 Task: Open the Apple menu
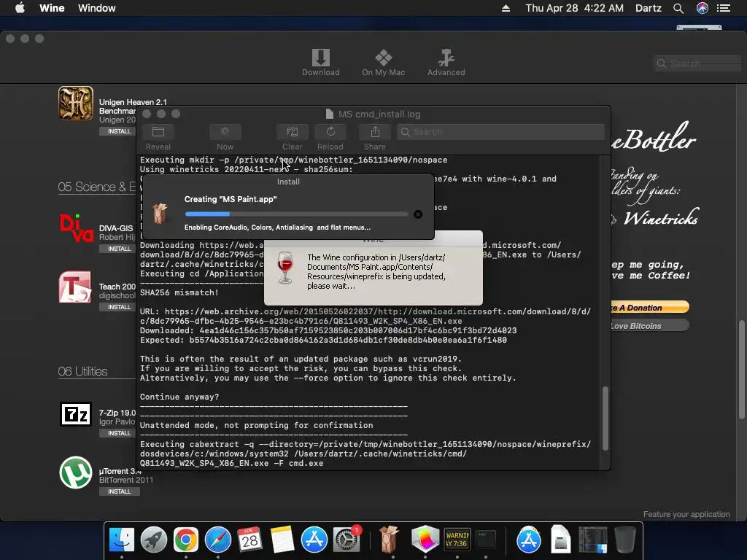click(x=20, y=8)
